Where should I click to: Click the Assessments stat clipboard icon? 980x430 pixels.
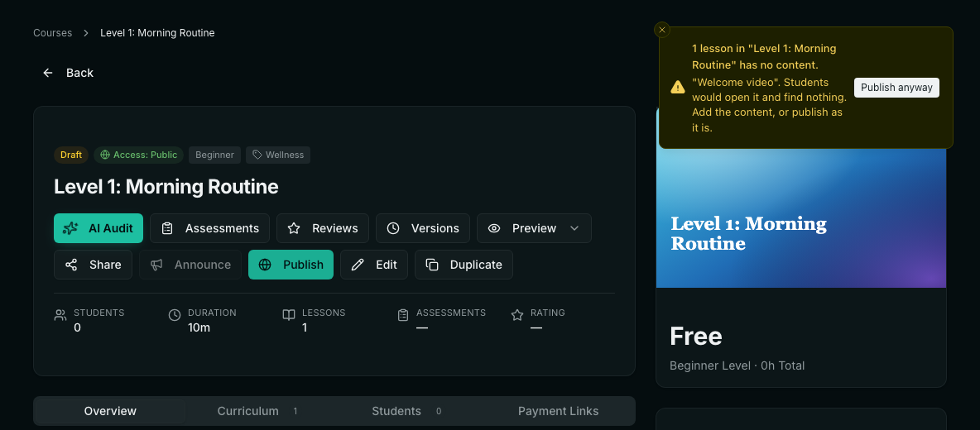click(403, 315)
